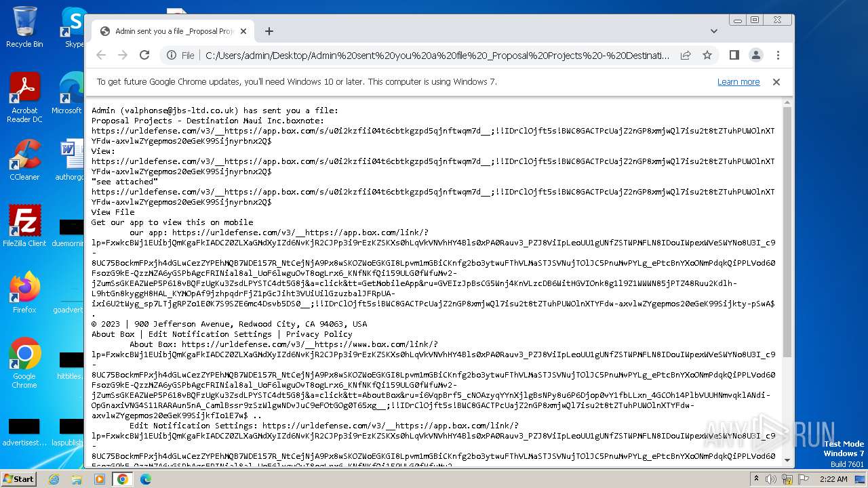
Task: Open the Learn more link
Action: tap(738, 82)
